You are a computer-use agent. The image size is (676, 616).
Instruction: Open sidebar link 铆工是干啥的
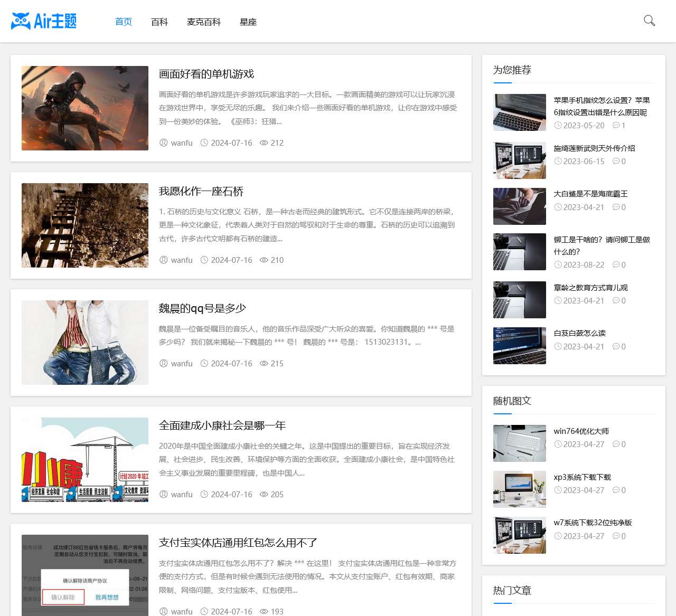point(602,245)
